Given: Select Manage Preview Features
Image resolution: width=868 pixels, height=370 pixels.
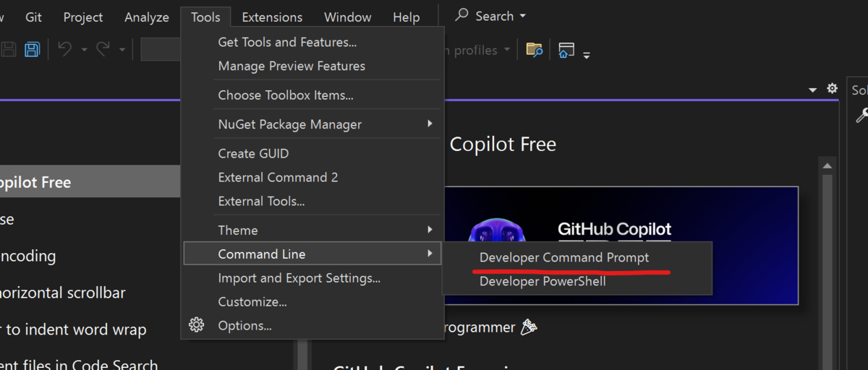Looking at the screenshot, I should tap(312, 66).
